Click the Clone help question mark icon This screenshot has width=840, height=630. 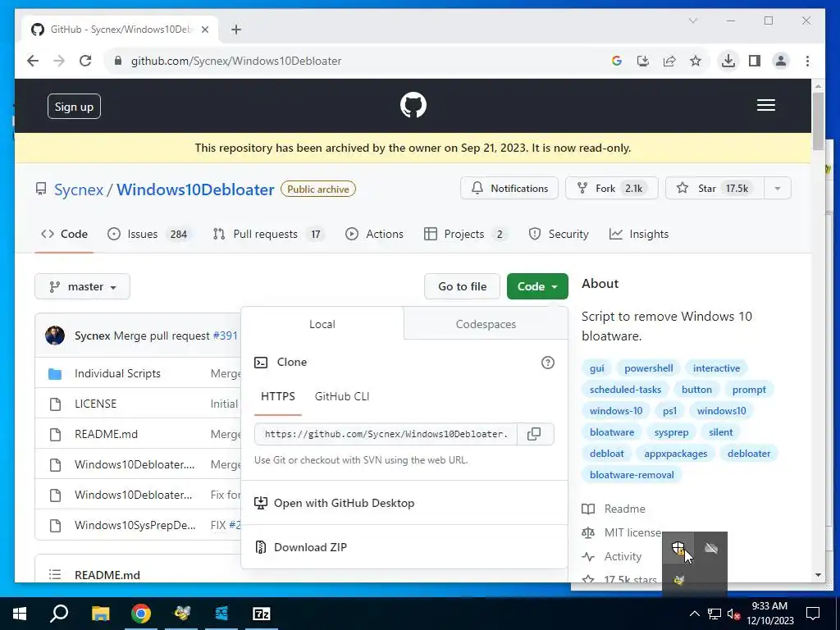pos(547,363)
